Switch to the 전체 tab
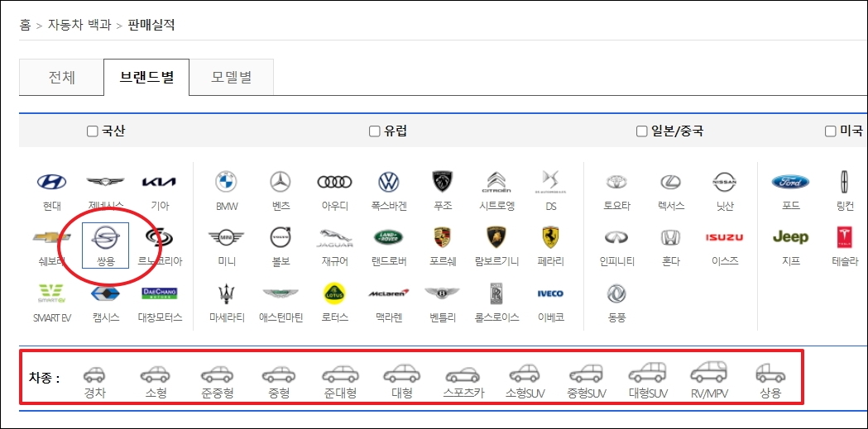 (x=61, y=78)
